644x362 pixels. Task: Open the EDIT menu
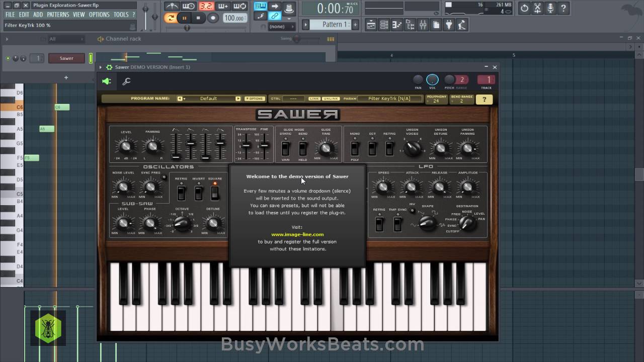pyautogui.click(x=24, y=15)
